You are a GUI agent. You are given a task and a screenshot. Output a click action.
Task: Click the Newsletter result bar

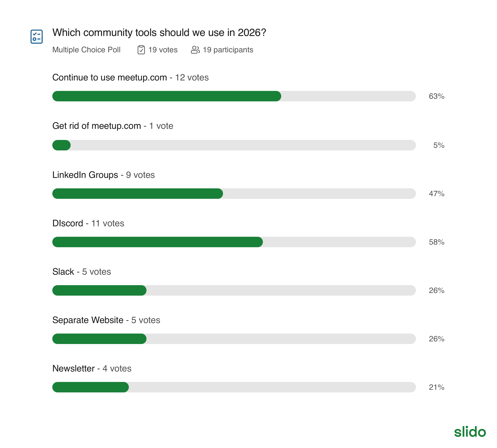234,387
